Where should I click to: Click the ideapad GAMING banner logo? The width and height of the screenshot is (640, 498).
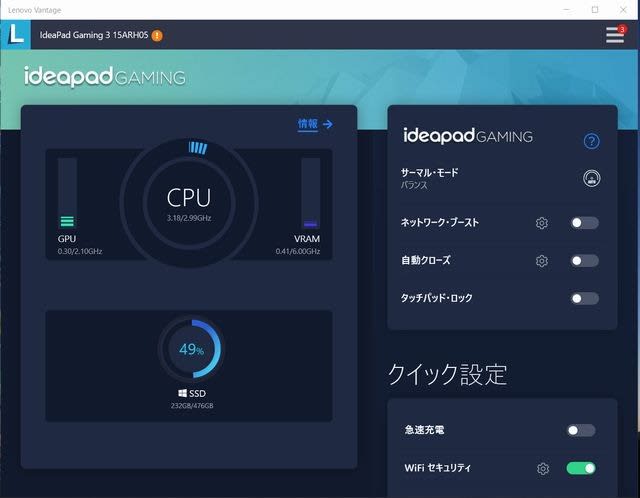(105, 77)
